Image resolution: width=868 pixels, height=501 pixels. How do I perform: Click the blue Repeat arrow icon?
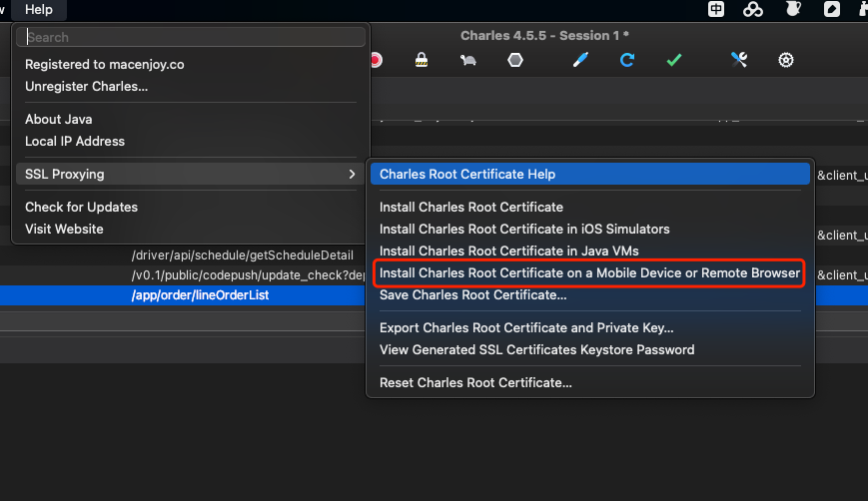627,60
